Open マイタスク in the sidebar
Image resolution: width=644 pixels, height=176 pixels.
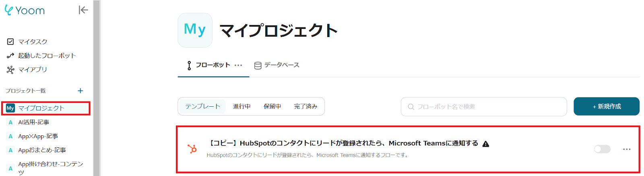tap(33, 41)
